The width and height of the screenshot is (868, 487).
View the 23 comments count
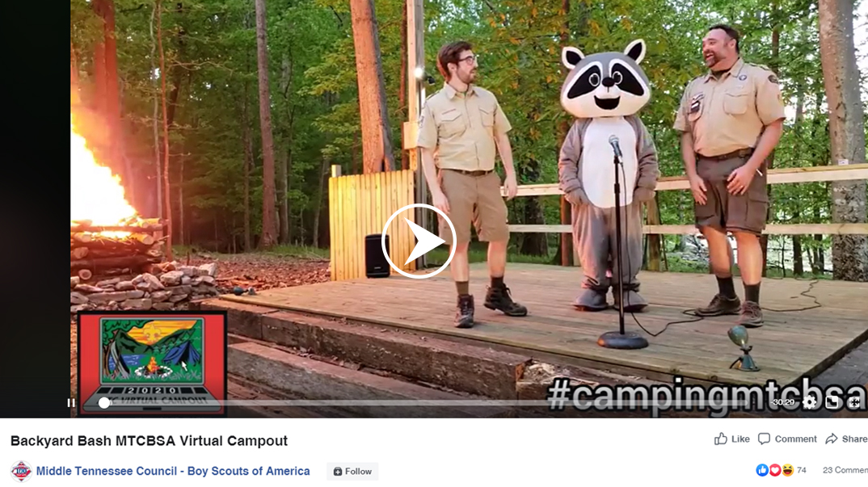pyautogui.click(x=845, y=470)
